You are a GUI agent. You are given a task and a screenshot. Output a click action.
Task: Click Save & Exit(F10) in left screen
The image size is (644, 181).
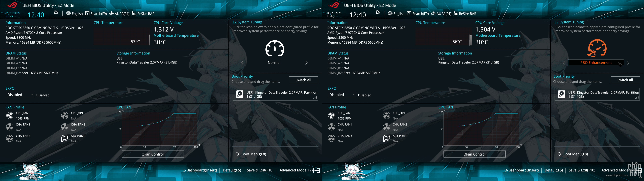tap(260, 170)
